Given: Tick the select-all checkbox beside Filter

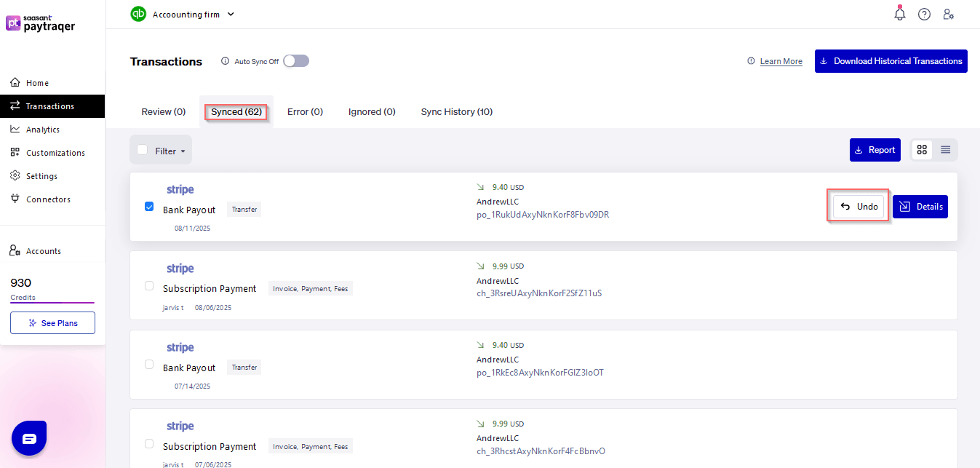Looking at the screenshot, I should pos(143,150).
